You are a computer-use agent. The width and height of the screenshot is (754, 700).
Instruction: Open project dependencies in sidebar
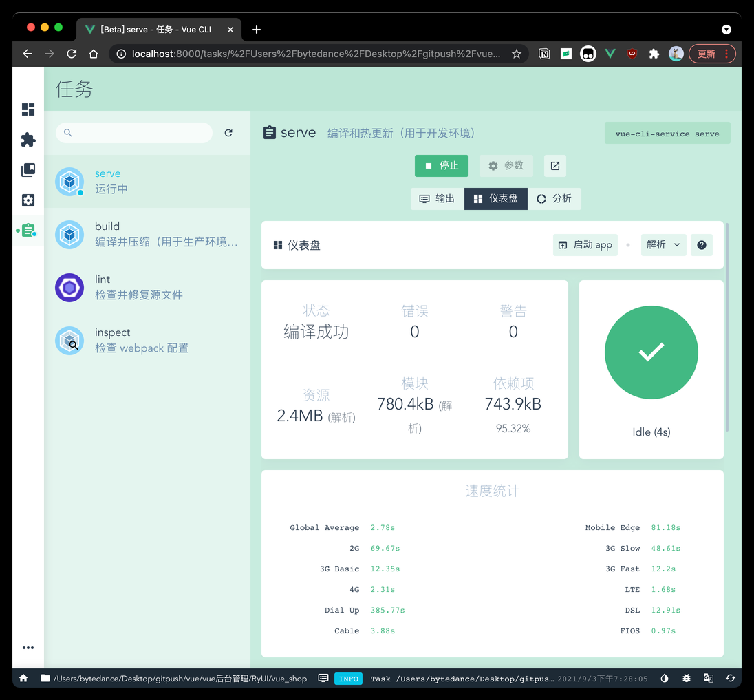28,170
